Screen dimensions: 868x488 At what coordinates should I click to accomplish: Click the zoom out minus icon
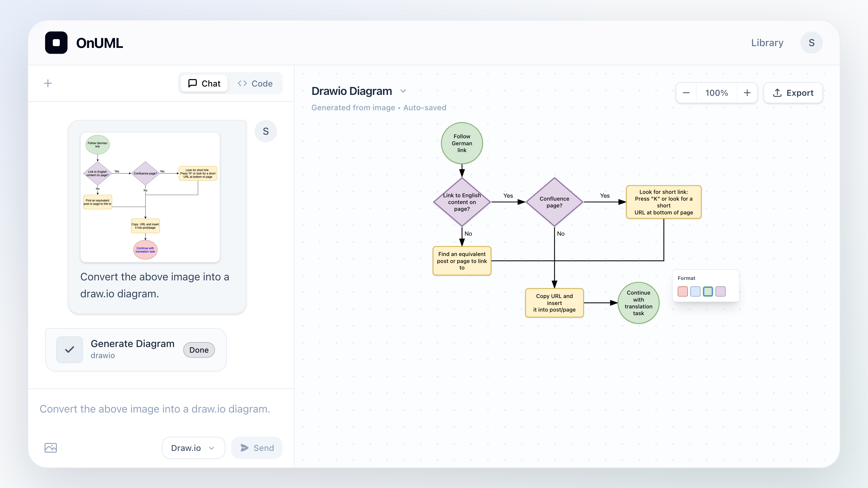click(686, 93)
